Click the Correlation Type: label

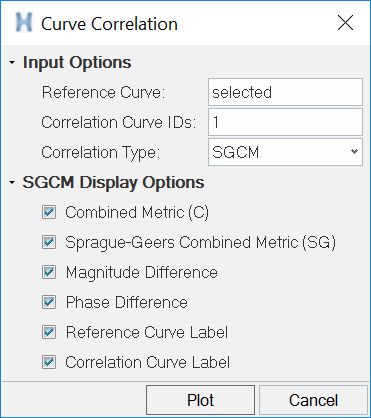pos(101,152)
